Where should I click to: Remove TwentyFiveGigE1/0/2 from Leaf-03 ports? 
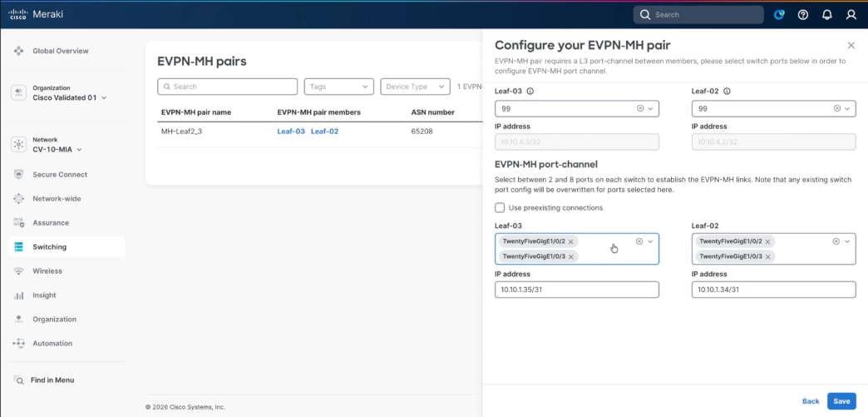point(570,242)
